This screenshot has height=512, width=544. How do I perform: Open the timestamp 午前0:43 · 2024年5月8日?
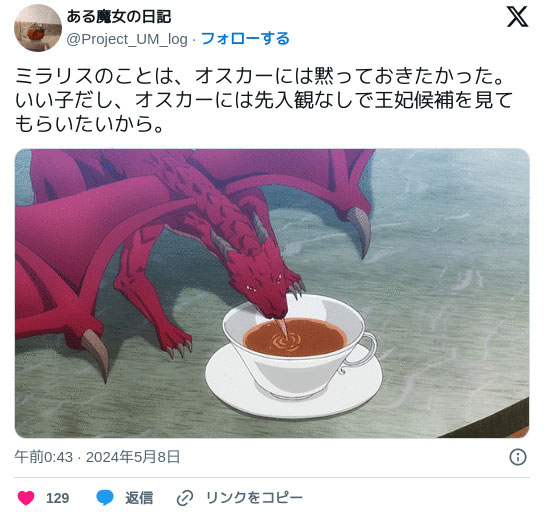coord(97,457)
